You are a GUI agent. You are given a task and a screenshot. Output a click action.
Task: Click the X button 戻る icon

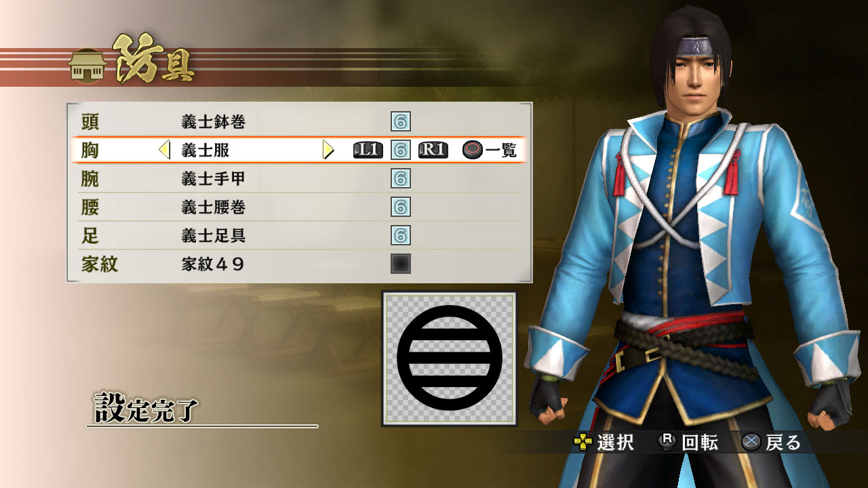(751, 443)
